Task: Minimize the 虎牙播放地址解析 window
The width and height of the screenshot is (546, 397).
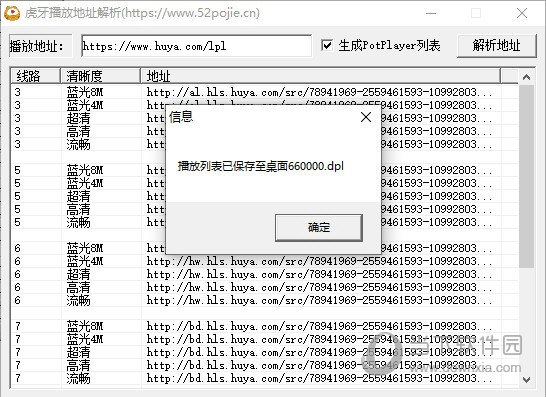Action: click(x=431, y=13)
